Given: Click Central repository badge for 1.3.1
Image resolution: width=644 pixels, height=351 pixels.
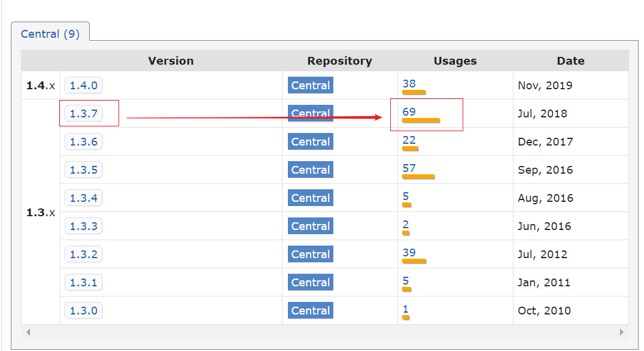Looking at the screenshot, I should 311,282.
